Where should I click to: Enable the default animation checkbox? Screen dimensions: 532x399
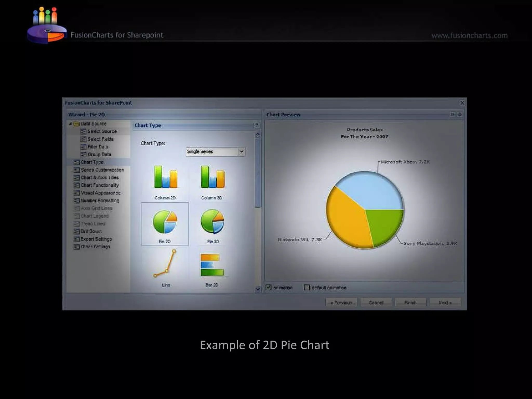coord(307,287)
